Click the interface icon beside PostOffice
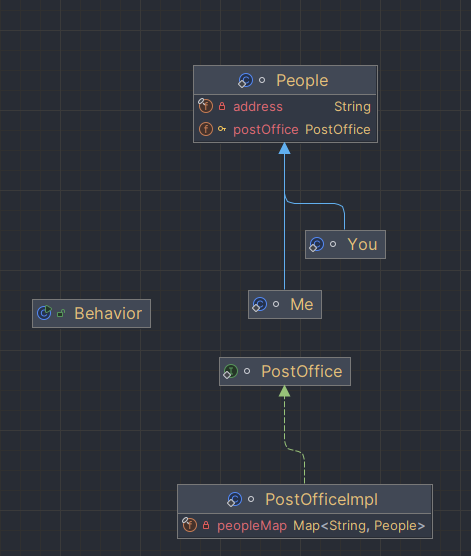 coord(231,371)
